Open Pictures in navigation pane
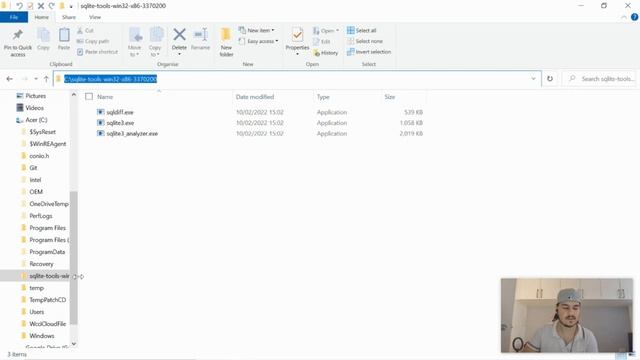This screenshot has width=640, height=360. click(x=36, y=96)
